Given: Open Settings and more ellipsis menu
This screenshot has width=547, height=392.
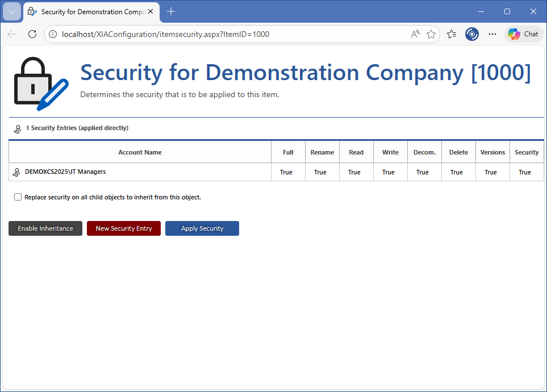Looking at the screenshot, I should pyautogui.click(x=492, y=34).
